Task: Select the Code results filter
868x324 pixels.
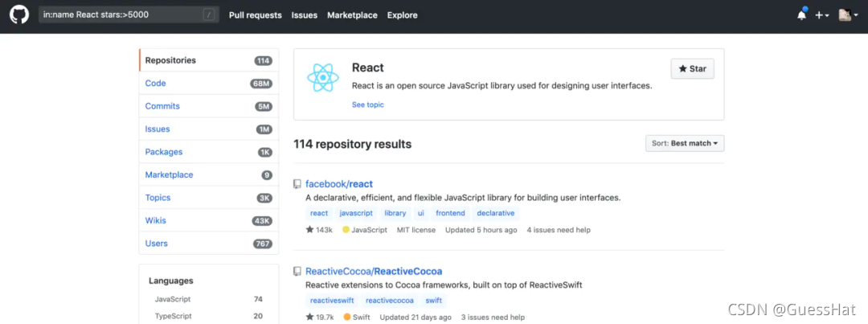Action: tap(209, 83)
